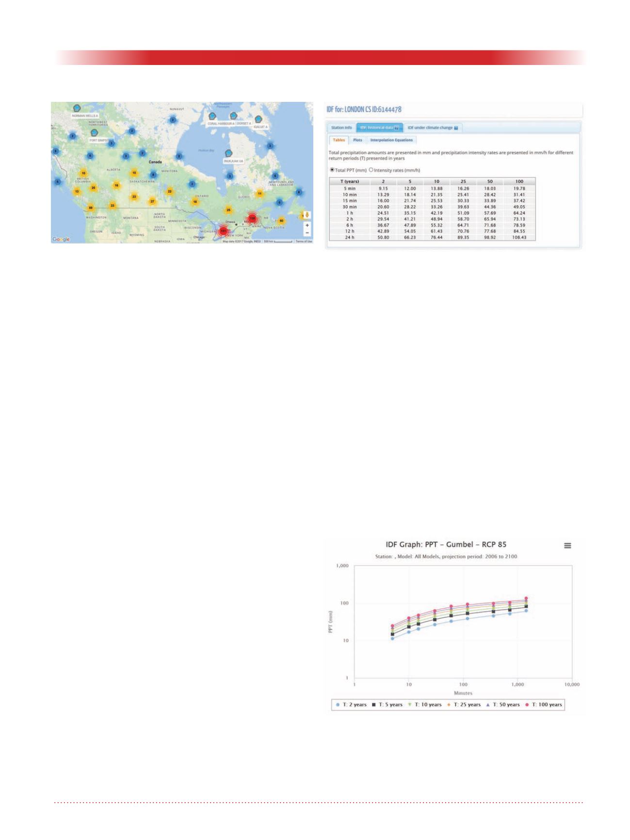Click the 77.68 cell in 12 h row
Viewport: 630px width, 840px height.
(x=490, y=231)
